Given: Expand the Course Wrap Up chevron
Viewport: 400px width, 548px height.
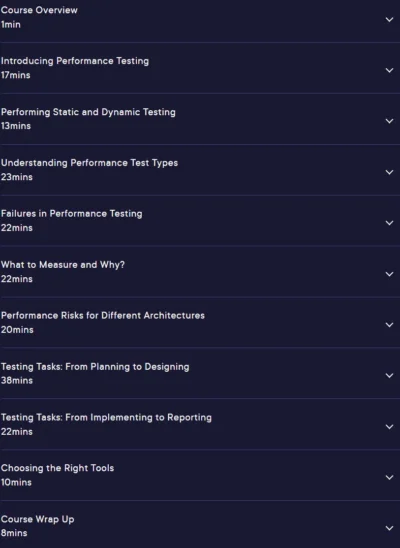Looking at the screenshot, I should [x=389, y=528].
